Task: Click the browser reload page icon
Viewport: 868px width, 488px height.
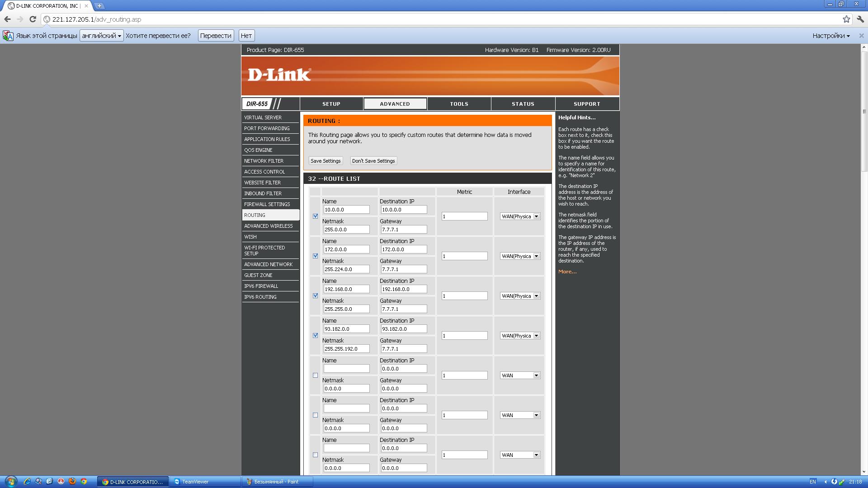Action: [33, 19]
